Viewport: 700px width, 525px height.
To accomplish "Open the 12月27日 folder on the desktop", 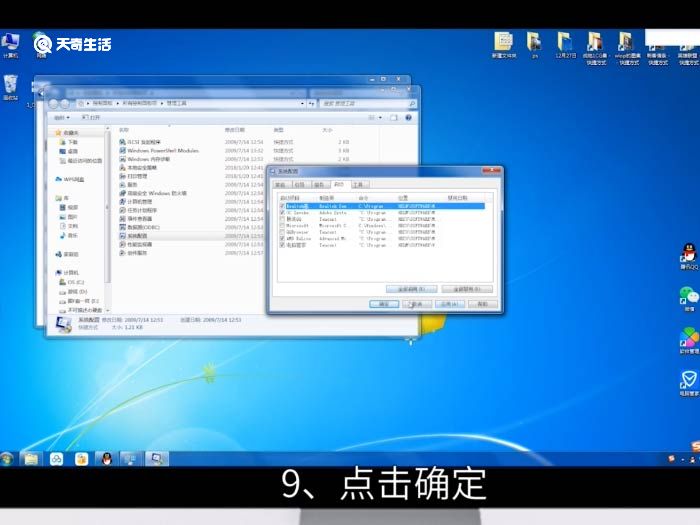I will pyautogui.click(x=566, y=45).
